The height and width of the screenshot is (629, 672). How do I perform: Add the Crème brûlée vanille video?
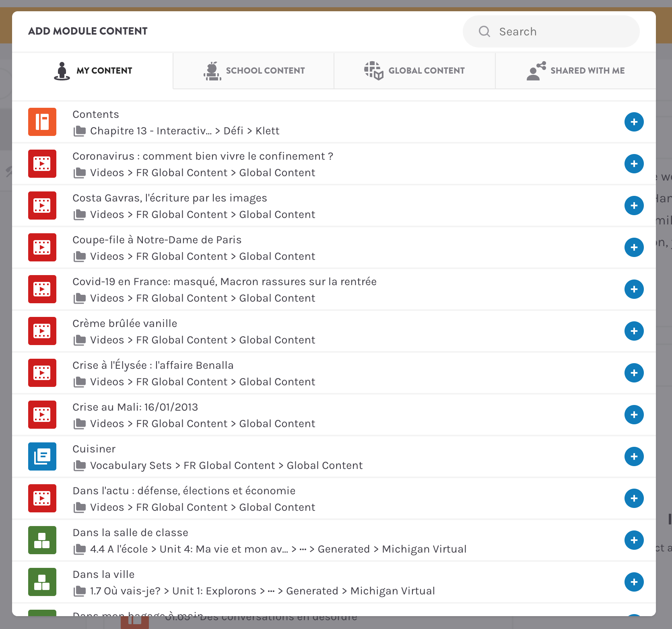(634, 331)
